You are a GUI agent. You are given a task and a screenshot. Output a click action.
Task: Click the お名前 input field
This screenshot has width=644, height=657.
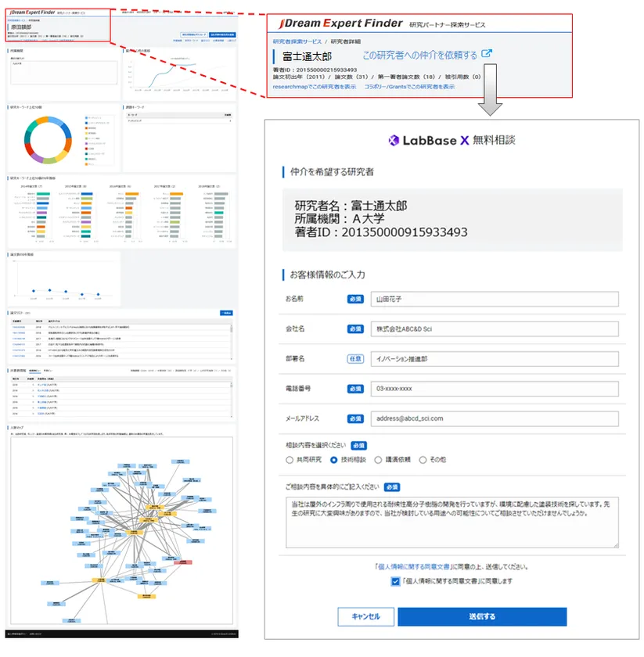click(x=495, y=299)
